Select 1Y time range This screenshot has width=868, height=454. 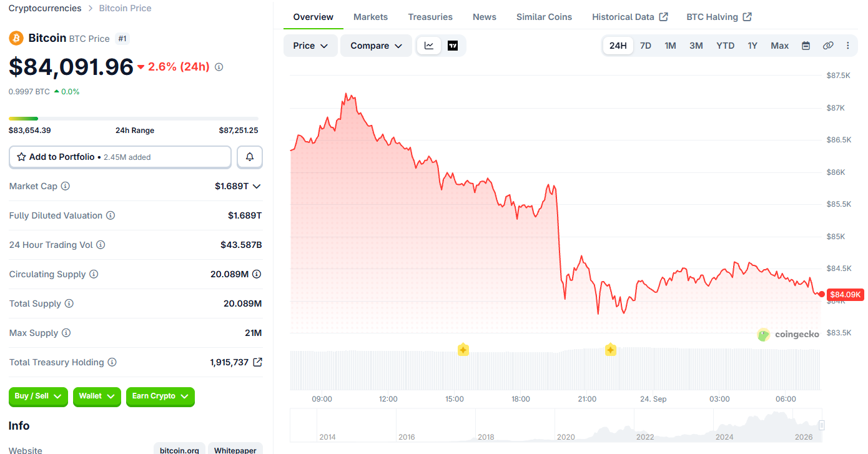pos(752,46)
